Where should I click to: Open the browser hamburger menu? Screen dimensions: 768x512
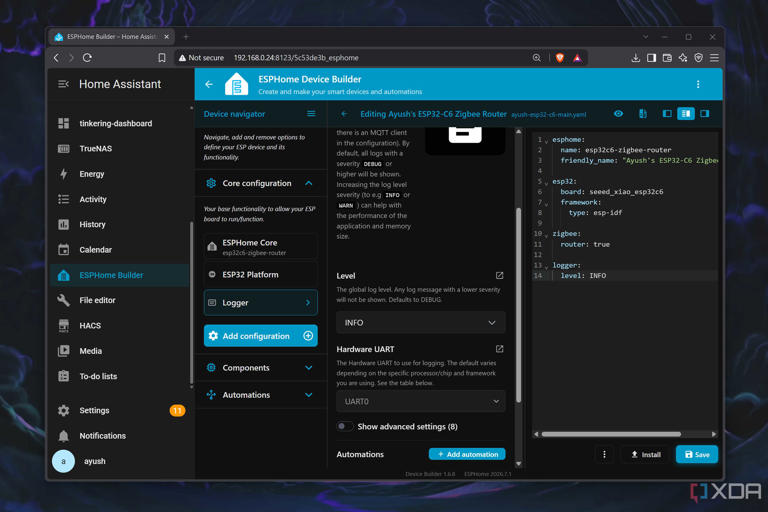coord(715,58)
